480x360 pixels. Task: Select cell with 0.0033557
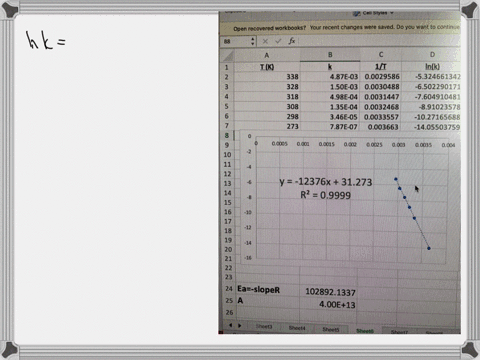click(x=381, y=117)
